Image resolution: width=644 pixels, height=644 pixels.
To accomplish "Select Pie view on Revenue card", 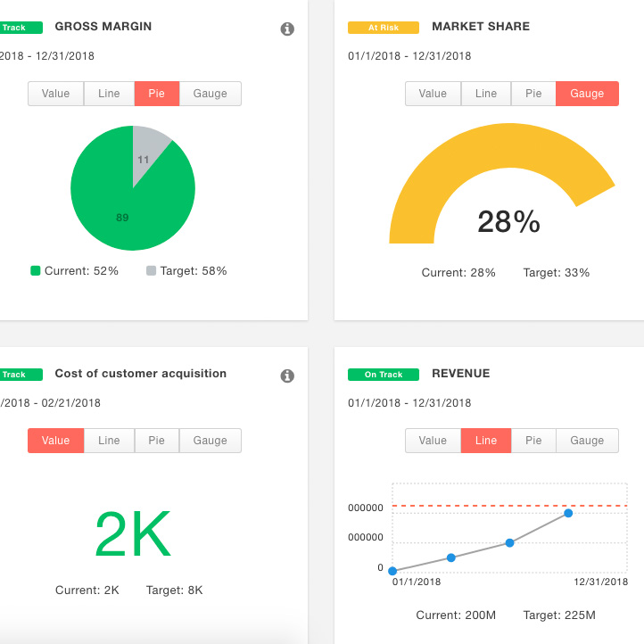I will tap(533, 441).
